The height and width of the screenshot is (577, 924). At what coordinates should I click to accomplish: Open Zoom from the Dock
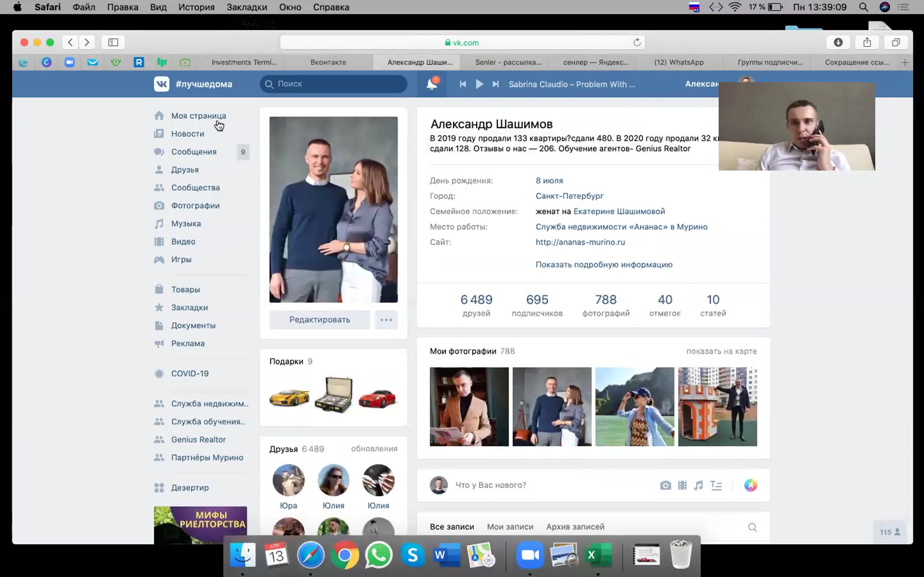tap(530, 555)
